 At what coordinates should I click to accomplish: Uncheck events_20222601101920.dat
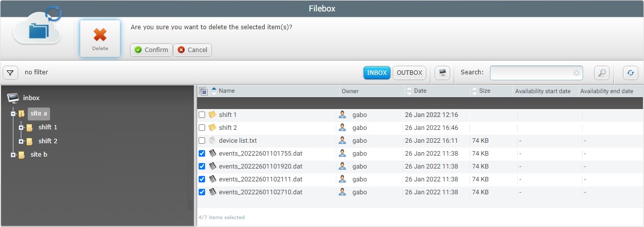point(202,166)
